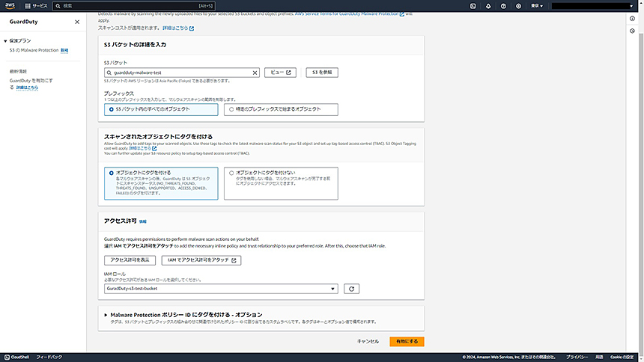Viewport: 644px width, 362px height.
Task: Open the IAM ロール dropdown
Action: point(221,289)
